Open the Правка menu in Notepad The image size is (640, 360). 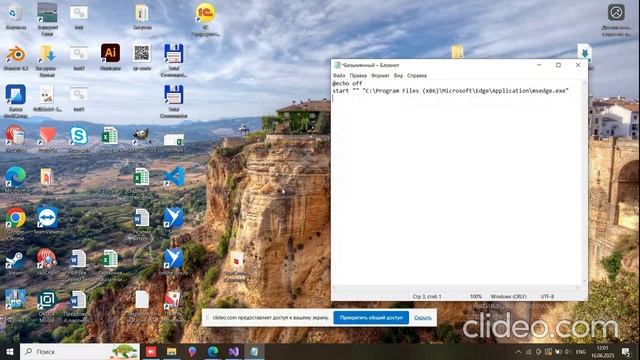click(358, 76)
